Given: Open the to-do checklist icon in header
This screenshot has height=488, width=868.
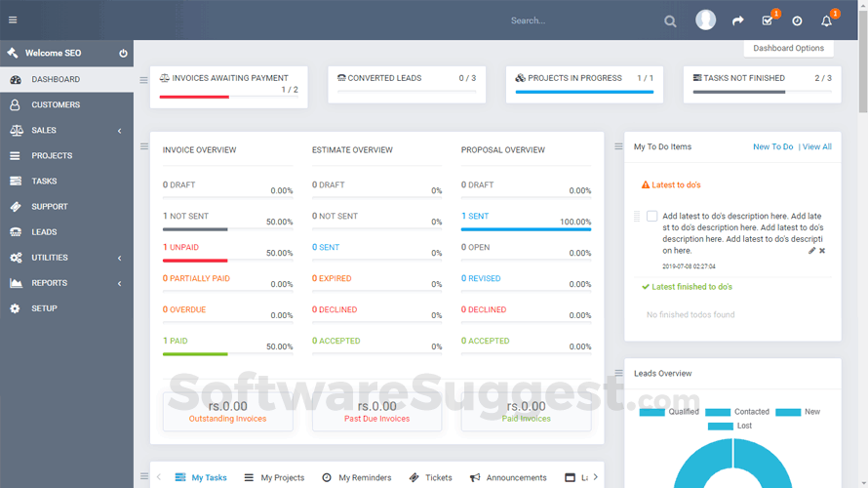Looking at the screenshot, I should tap(768, 20).
